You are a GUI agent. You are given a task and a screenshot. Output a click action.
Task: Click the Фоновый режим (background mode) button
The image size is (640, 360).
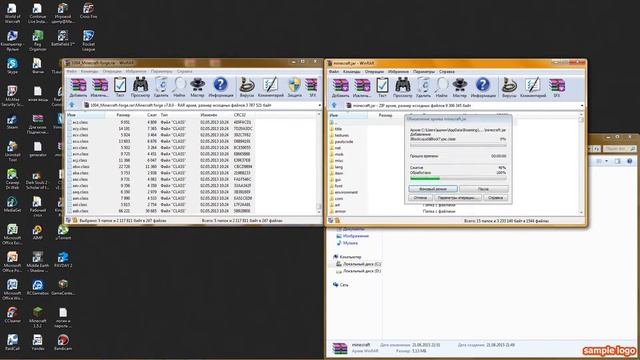coord(433,189)
